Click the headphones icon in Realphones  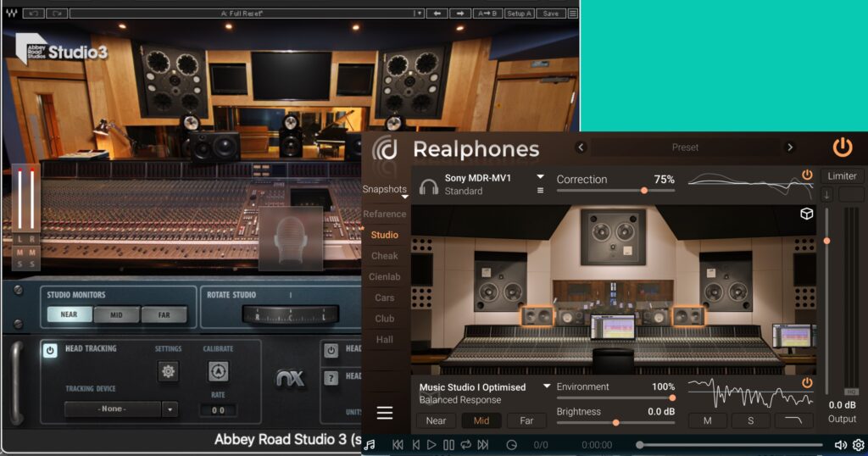(428, 186)
